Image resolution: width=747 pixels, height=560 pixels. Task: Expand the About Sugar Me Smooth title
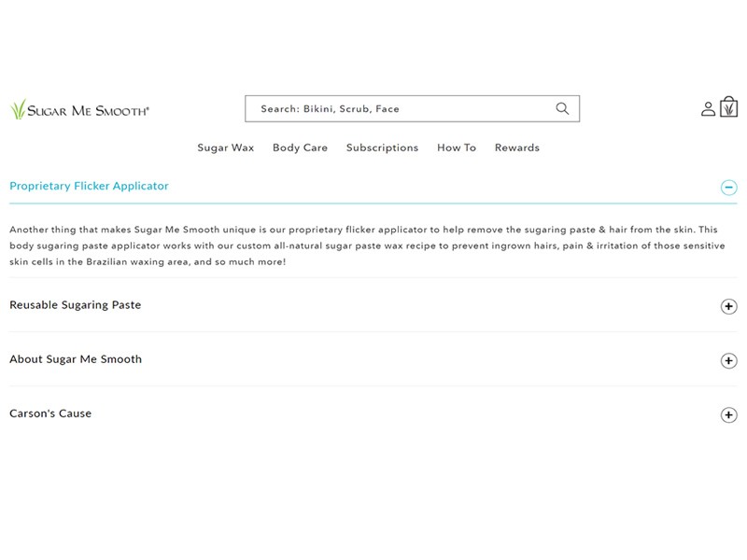(x=76, y=359)
